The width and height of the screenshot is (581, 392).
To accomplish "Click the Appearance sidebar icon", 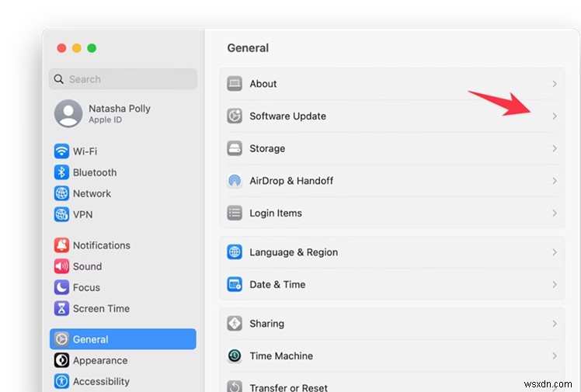I will click(x=61, y=360).
